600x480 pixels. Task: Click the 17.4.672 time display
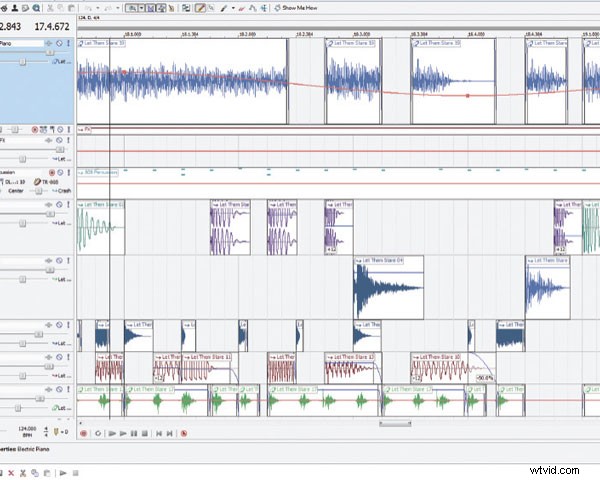click(52, 27)
